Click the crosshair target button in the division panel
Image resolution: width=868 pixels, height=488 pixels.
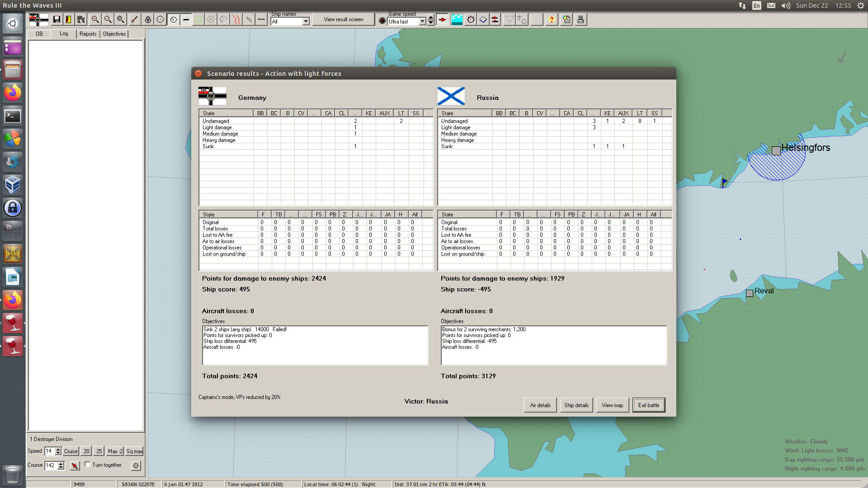(x=136, y=465)
